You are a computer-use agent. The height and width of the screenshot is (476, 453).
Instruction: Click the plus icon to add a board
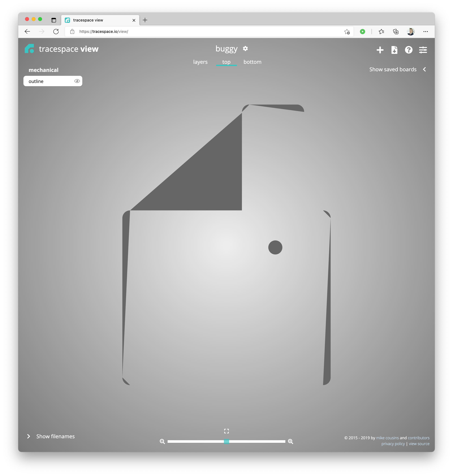[x=380, y=50]
